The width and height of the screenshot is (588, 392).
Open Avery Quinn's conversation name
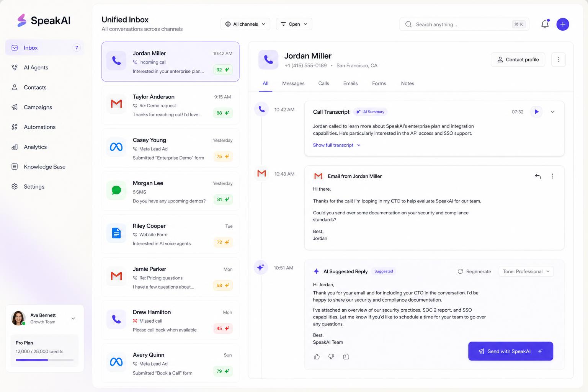coord(149,355)
